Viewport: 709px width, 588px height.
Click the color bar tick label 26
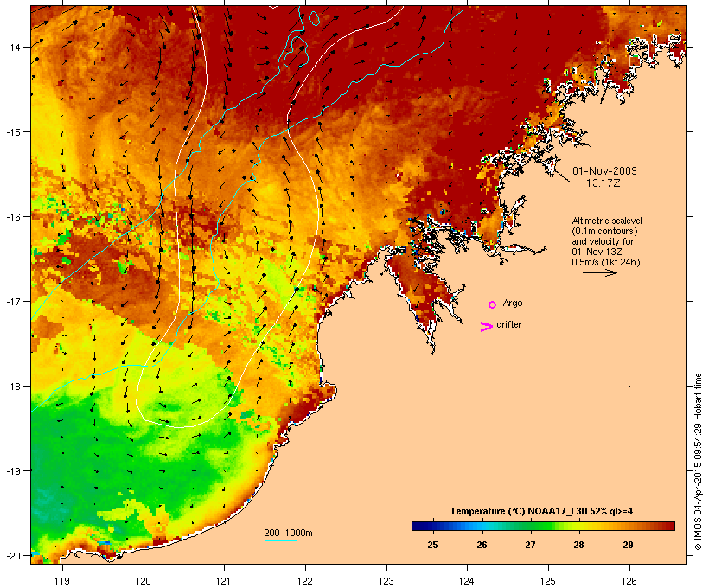point(482,545)
